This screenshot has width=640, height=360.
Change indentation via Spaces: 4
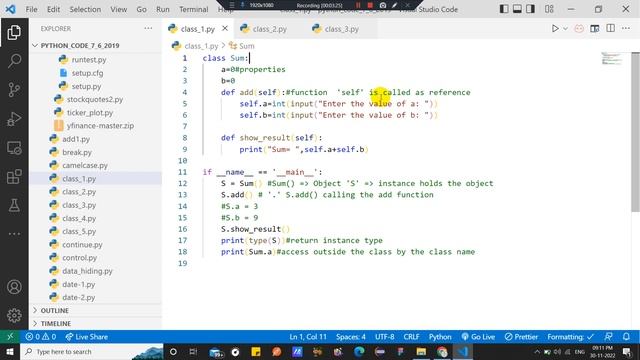pos(351,337)
